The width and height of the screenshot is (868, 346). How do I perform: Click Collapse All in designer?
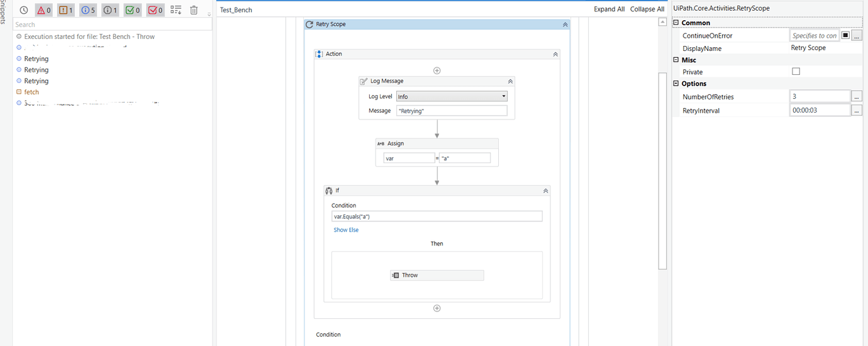[x=647, y=9]
